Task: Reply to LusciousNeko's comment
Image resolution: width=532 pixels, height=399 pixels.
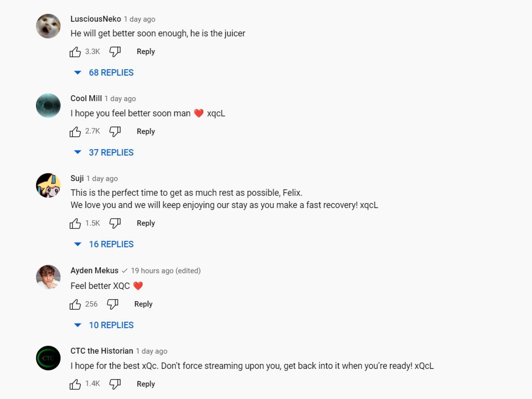Action: point(146,52)
